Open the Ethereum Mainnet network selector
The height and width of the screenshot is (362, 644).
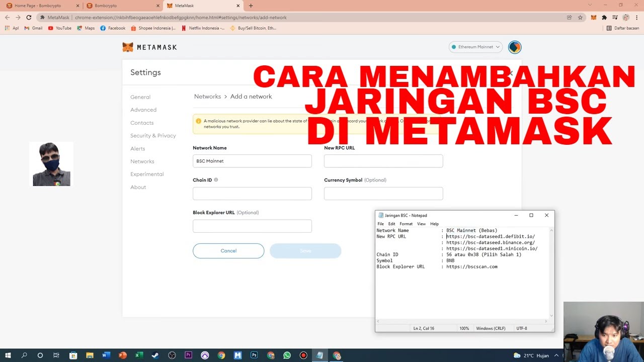(475, 47)
